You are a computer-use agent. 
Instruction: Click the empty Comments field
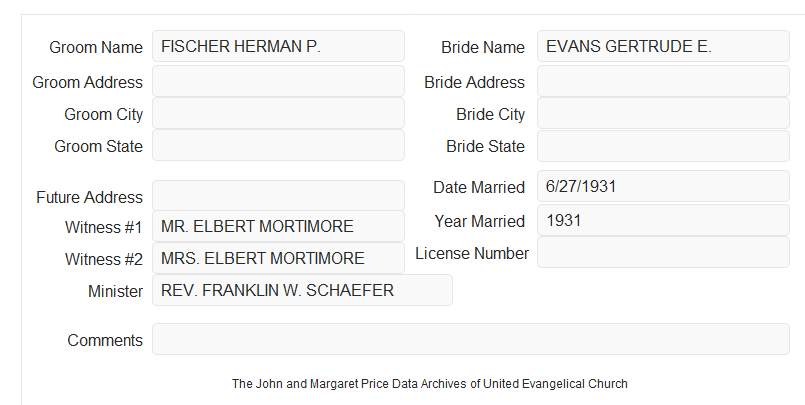pos(471,339)
